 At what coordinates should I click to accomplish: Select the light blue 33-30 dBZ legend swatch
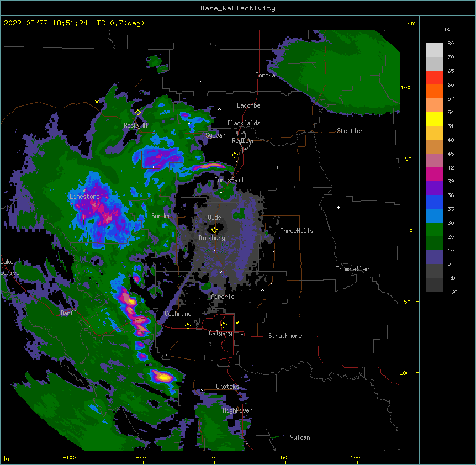(434, 216)
